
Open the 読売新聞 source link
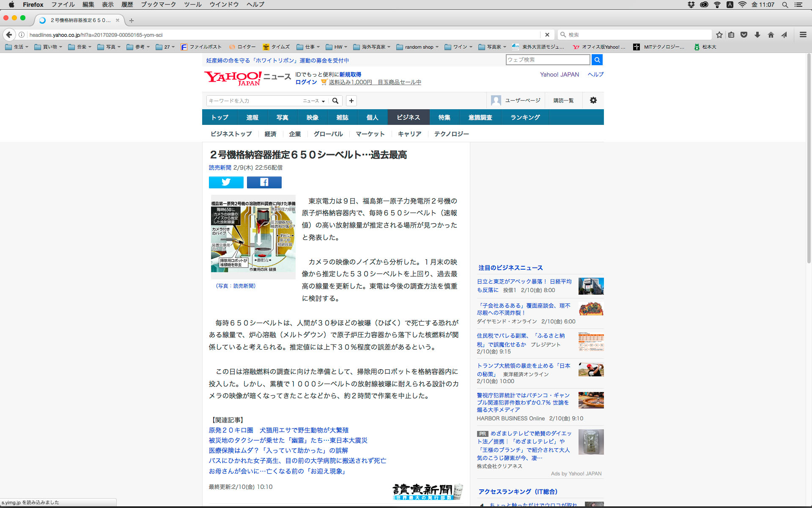click(220, 168)
